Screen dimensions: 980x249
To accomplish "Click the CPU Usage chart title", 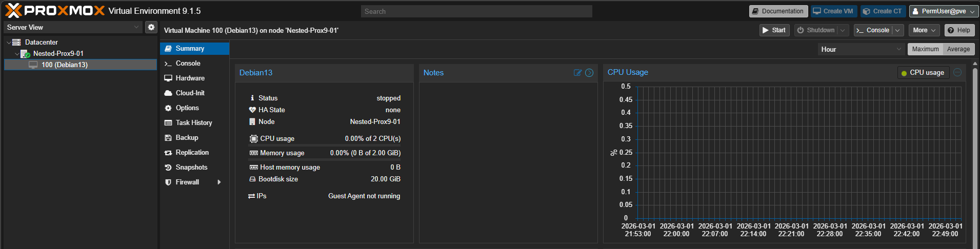I will pyautogui.click(x=628, y=72).
